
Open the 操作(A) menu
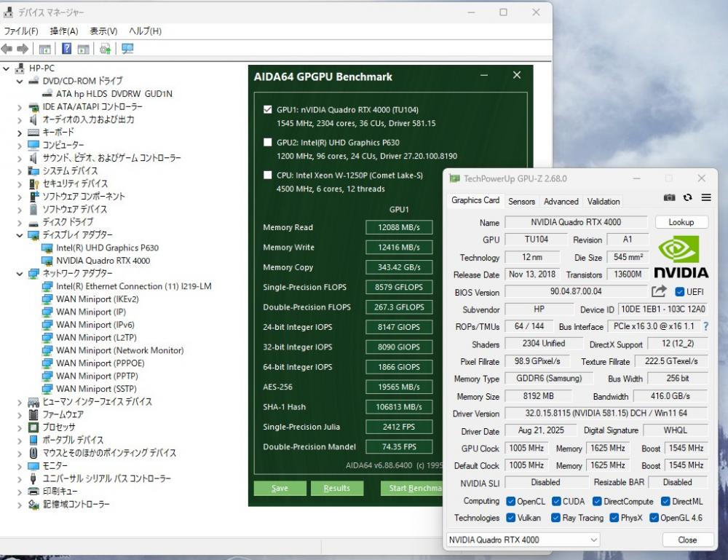click(x=64, y=31)
